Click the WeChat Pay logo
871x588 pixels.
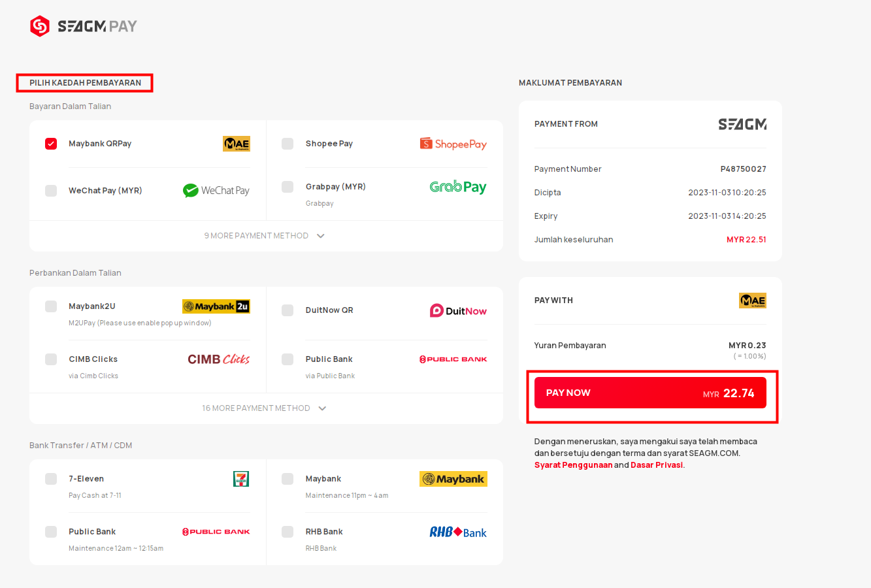point(216,190)
